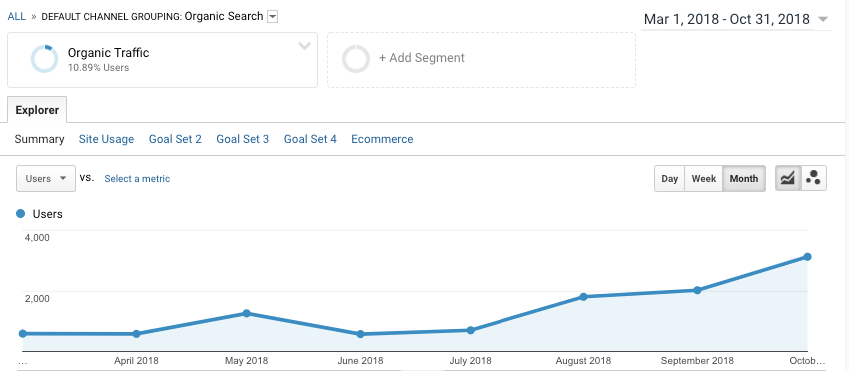Click the empty Add Segment circle icon

(x=356, y=59)
